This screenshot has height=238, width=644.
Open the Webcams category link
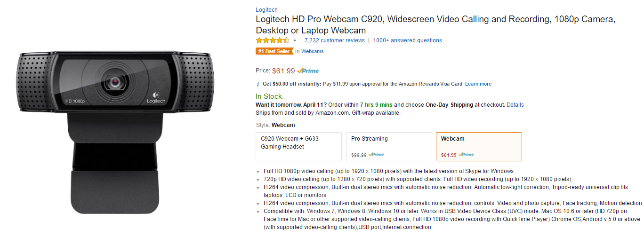313,51
